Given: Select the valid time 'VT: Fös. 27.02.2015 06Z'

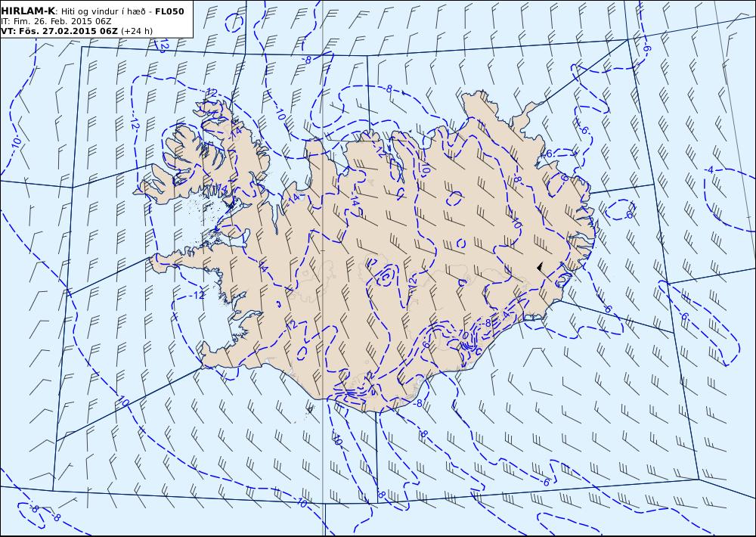Looking at the screenshot, I should 59,31.
